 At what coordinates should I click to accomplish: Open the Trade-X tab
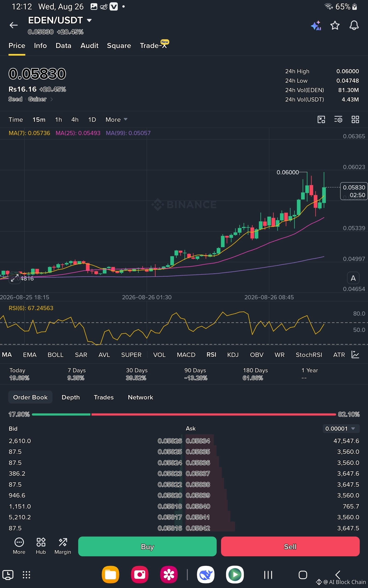click(153, 46)
